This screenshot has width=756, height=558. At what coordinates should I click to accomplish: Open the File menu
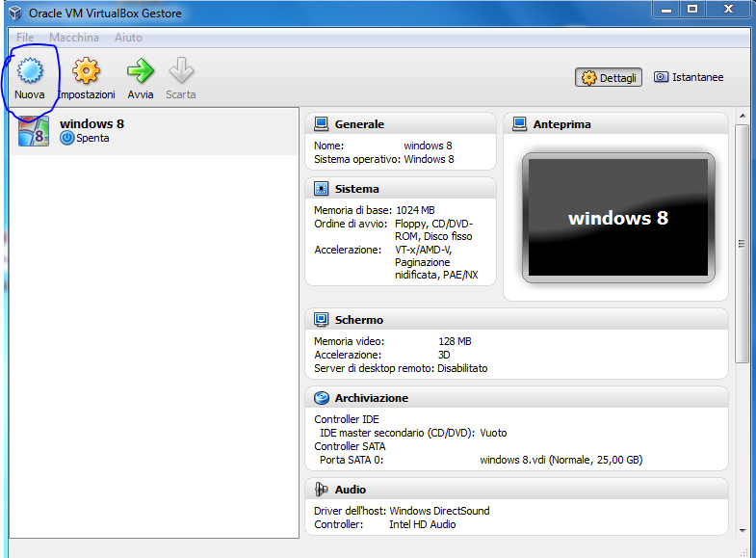click(x=25, y=38)
